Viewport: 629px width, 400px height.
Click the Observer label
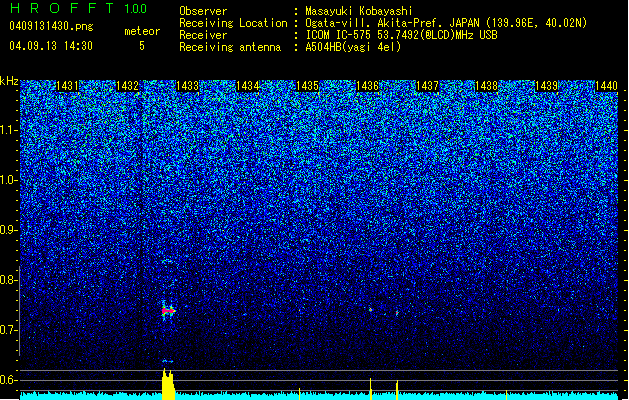pos(203,11)
